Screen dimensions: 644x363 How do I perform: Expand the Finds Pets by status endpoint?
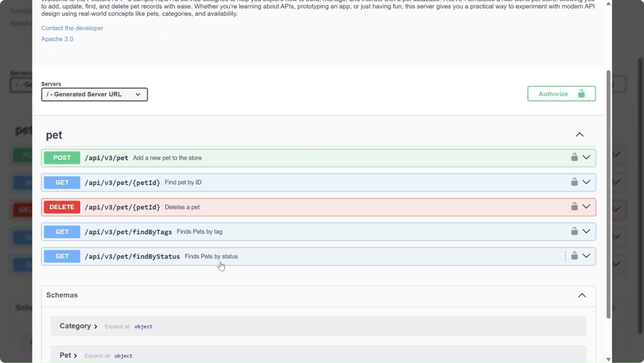click(x=587, y=256)
